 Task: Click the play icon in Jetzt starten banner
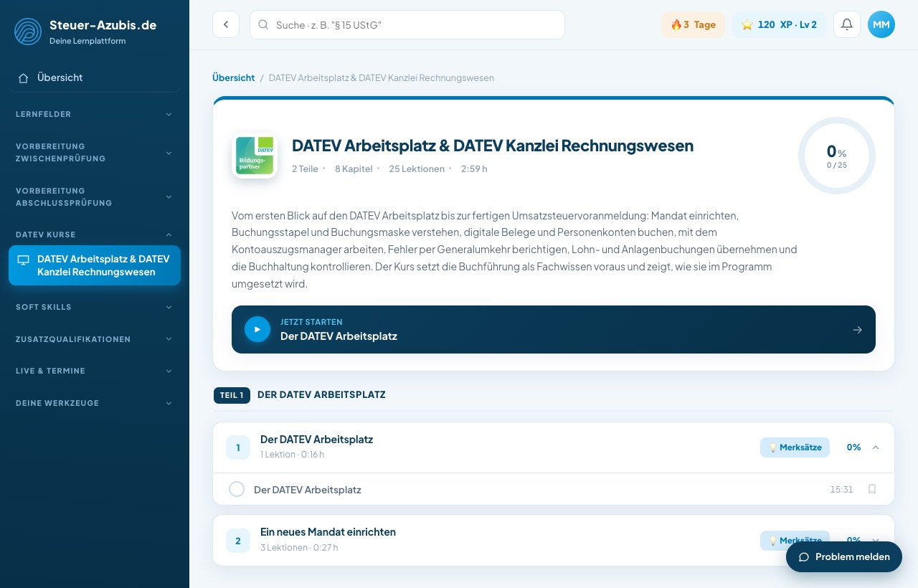tap(257, 329)
